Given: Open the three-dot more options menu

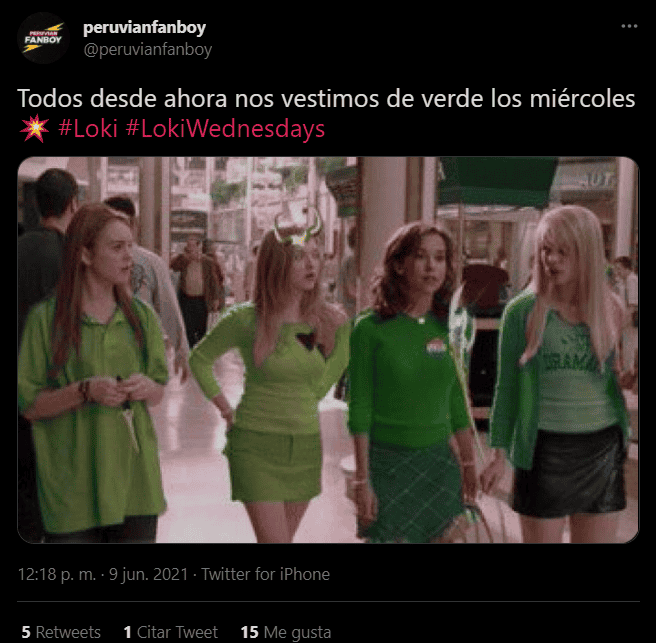Looking at the screenshot, I should [629, 26].
